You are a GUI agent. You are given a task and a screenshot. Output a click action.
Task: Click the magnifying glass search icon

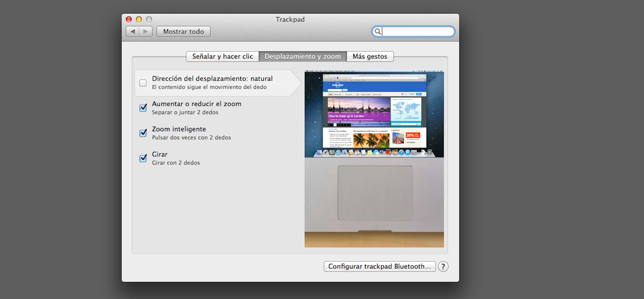click(x=377, y=32)
